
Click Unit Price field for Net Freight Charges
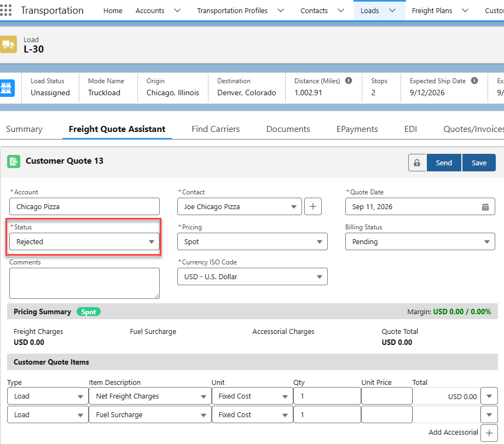(x=387, y=396)
